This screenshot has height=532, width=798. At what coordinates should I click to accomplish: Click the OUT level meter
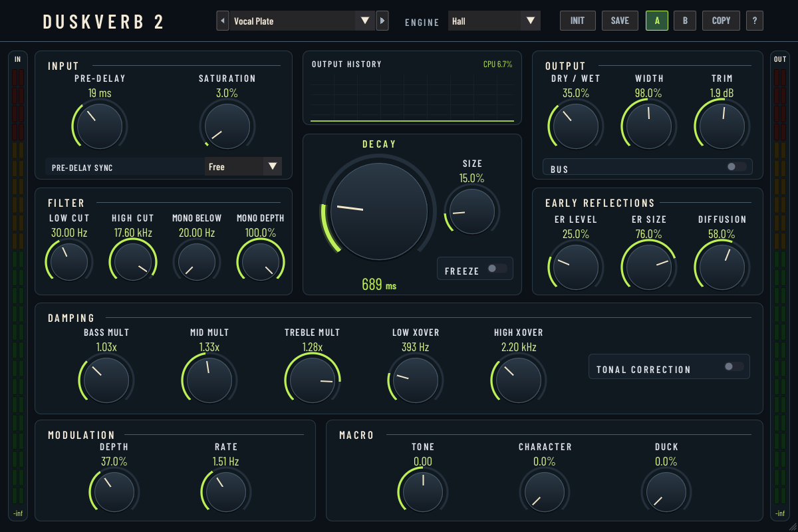[780, 286]
